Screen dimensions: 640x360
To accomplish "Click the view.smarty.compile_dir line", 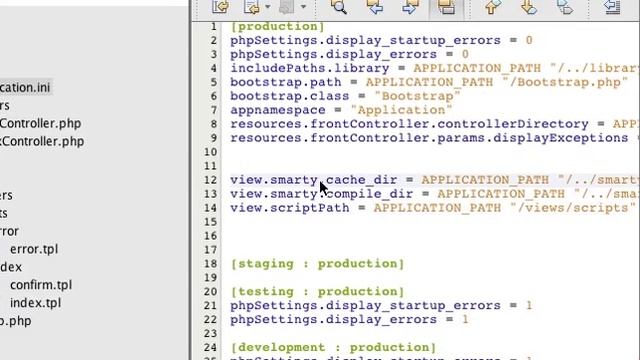I will coord(435,194).
